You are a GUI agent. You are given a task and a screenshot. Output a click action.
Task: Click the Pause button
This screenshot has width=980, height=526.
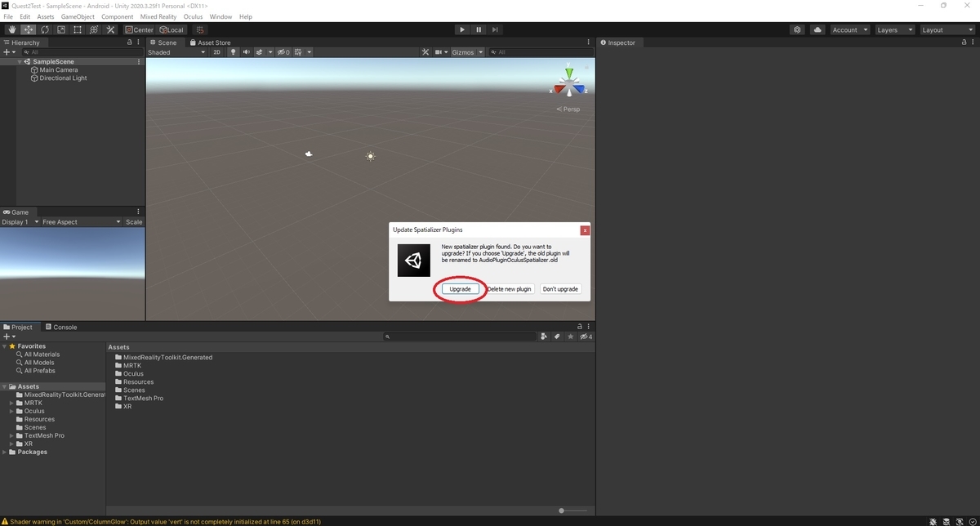479,30
